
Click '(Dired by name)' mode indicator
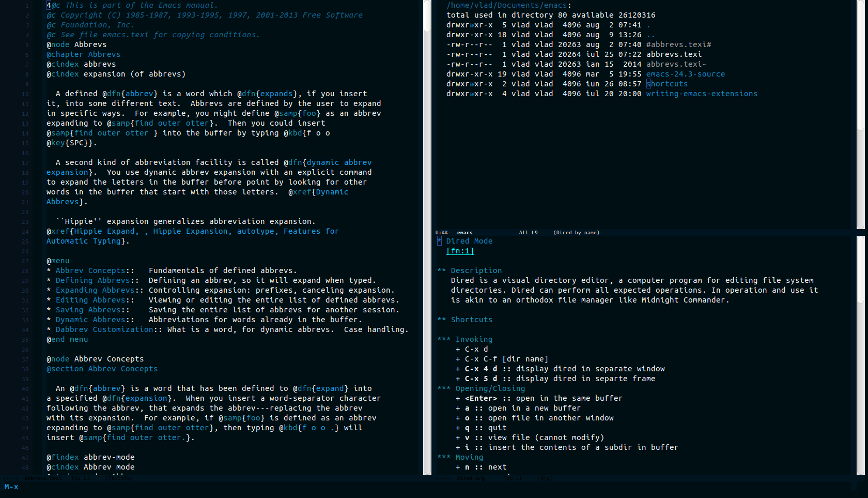(x=576, y=233)
